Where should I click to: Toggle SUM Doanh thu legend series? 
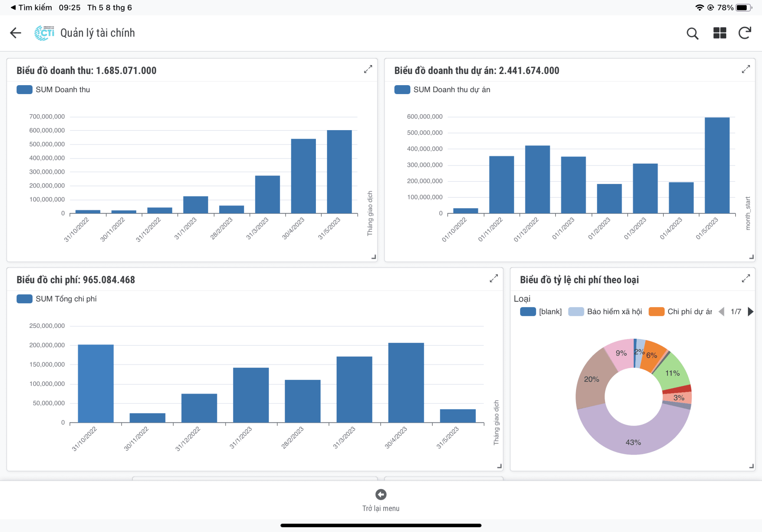point(53,90)
